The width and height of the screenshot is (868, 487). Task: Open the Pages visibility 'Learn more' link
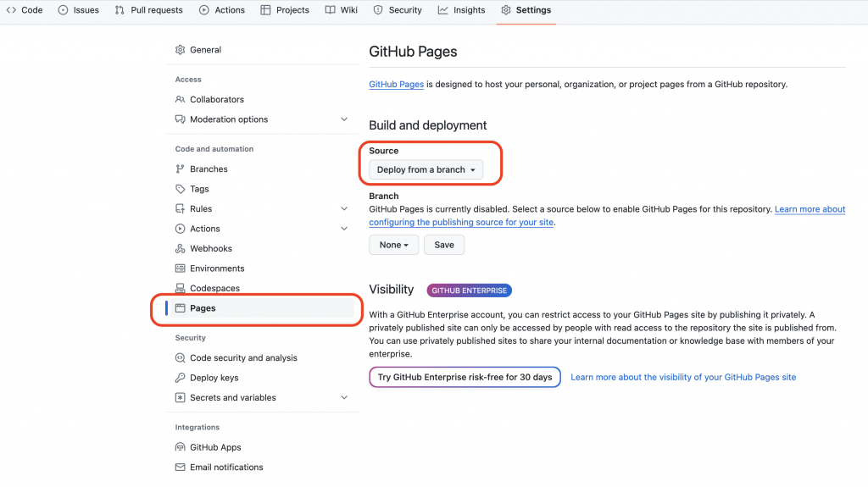(x=683, y=377)
